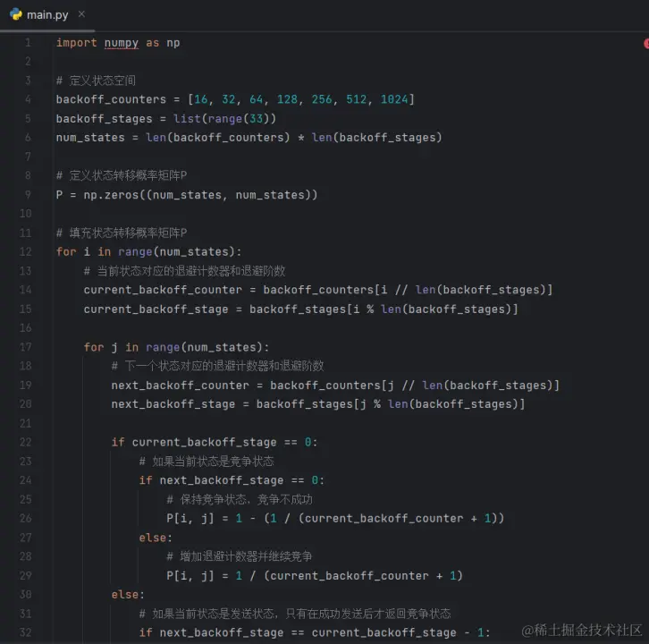Click 'else:' on line 30
This screenshot has height=644, width=649.
pos(128,595)
